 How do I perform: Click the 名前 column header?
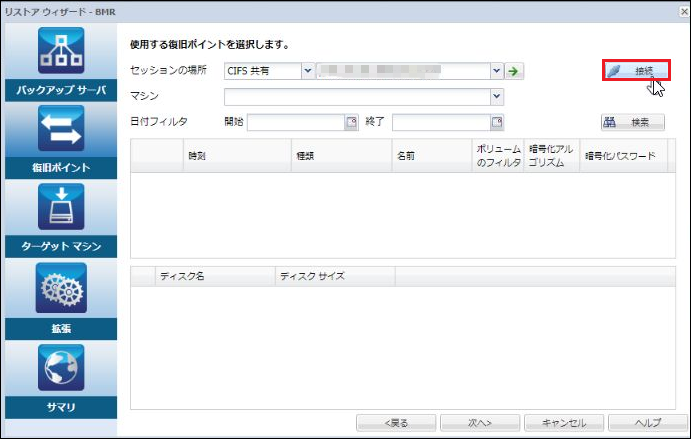tap(432, 156)
